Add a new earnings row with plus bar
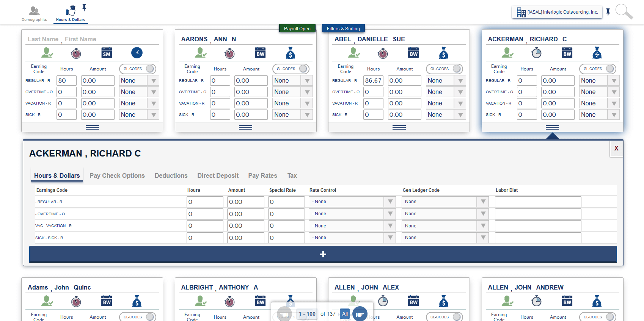This screenshot has height=321, width=644. tap(323, 254)
